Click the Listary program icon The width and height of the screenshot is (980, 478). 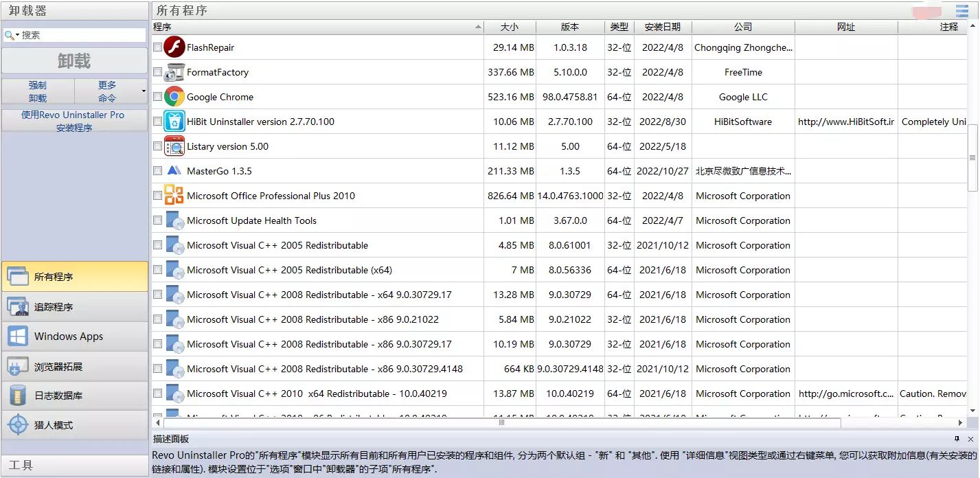point(174,146)
